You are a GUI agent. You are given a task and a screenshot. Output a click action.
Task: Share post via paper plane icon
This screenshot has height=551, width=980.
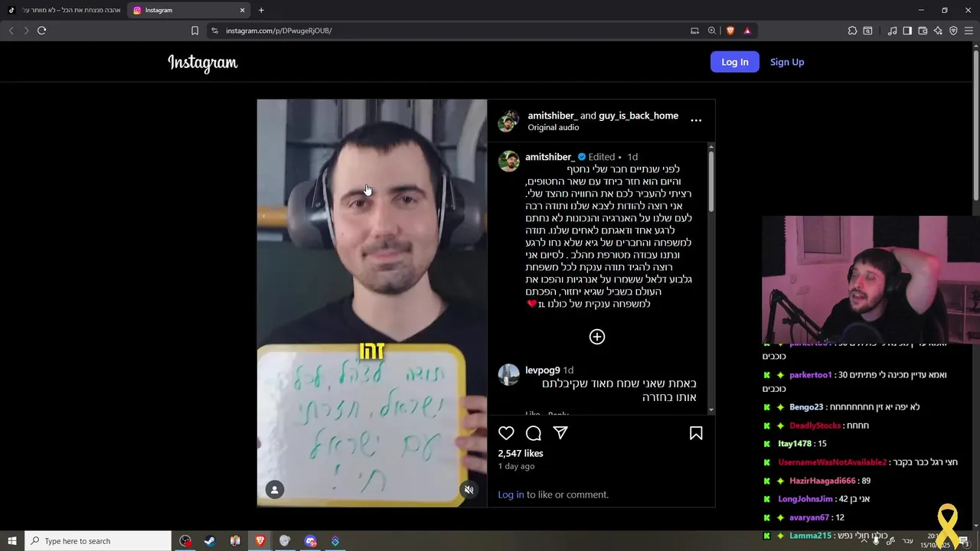(560, 433)
